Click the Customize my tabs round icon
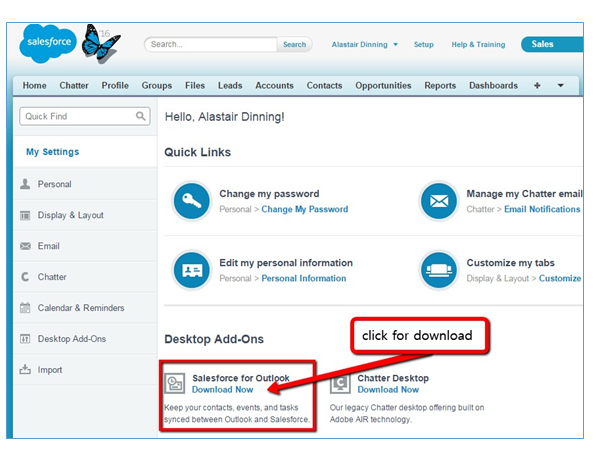Viewport: 597px width, 451px height. click(x=439, y=270)
